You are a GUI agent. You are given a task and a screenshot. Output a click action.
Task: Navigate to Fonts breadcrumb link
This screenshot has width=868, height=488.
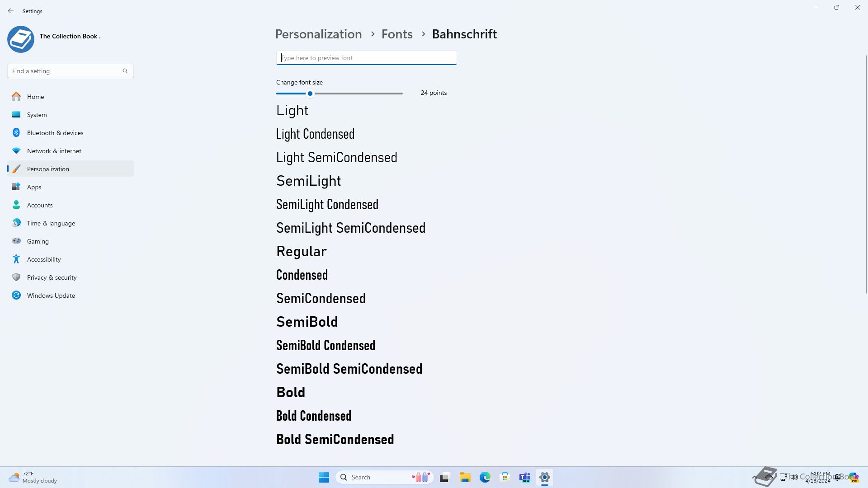397,34
